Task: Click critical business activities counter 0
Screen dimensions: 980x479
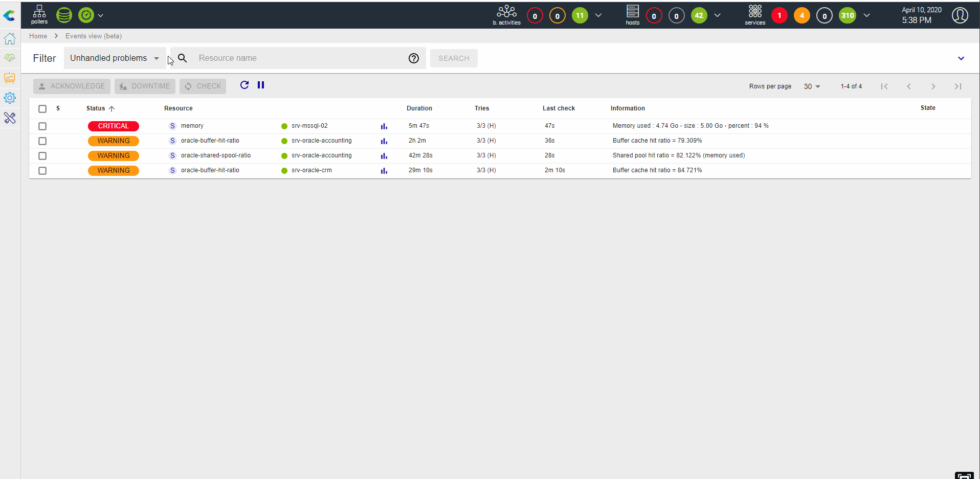Action: pyautogui.click(x=535, y=15)
